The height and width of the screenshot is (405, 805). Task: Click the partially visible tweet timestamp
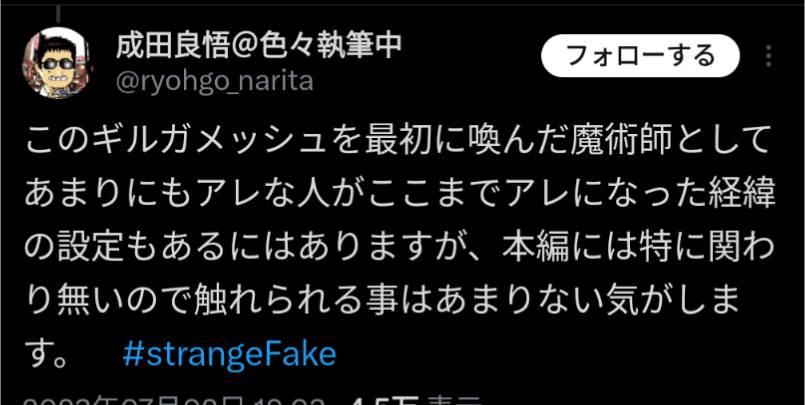(x=175, y=401)
